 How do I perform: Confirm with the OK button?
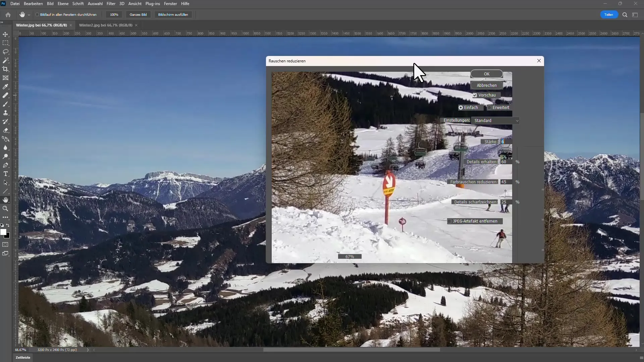(486, 74)
